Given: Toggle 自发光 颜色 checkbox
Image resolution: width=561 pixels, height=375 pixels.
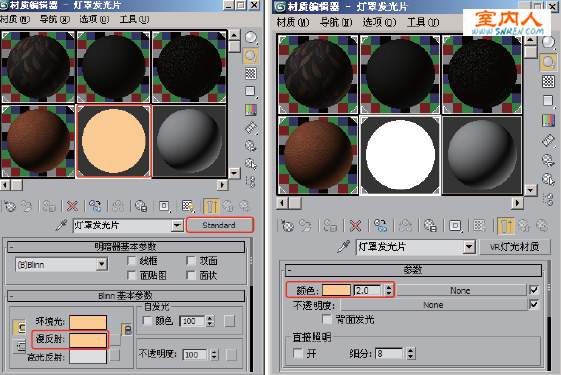Looking at the screenshot, I should (x=147, y=321).
